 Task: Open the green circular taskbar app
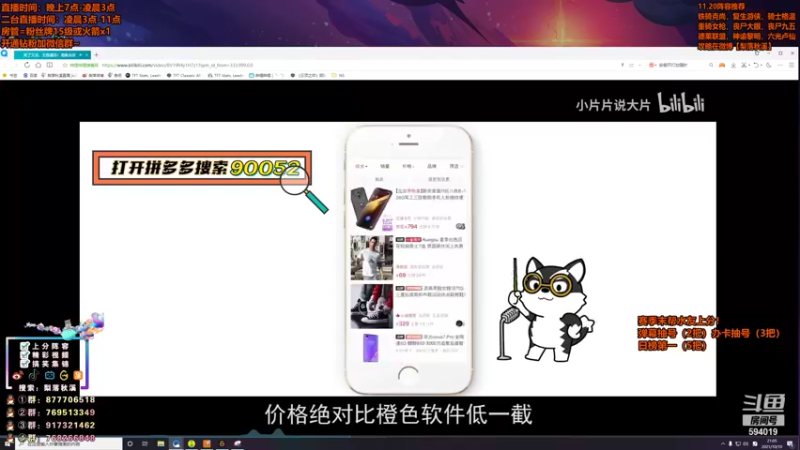tap(191, 444)
